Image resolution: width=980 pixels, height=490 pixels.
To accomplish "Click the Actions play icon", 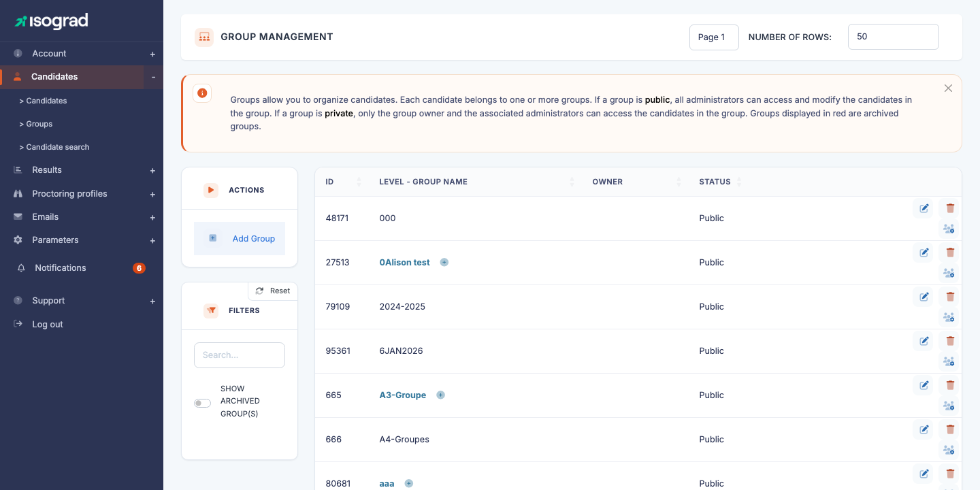I will (211, 190).
